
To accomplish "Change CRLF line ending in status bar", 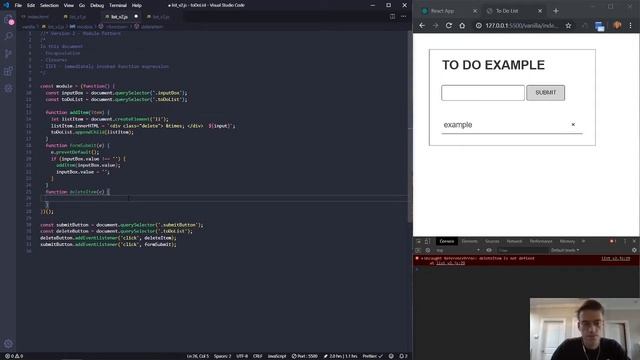I will point(258,356).
